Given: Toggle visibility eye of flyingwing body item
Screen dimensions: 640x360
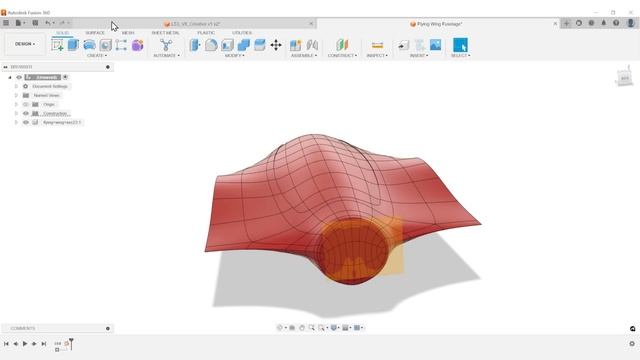Looking at the screenshot, I should click(x=26, y=122).
